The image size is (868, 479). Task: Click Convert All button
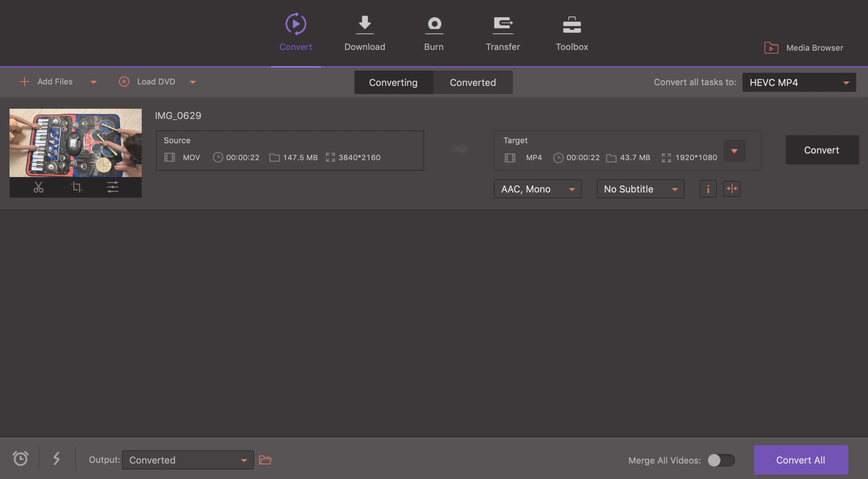pos(801,460)
